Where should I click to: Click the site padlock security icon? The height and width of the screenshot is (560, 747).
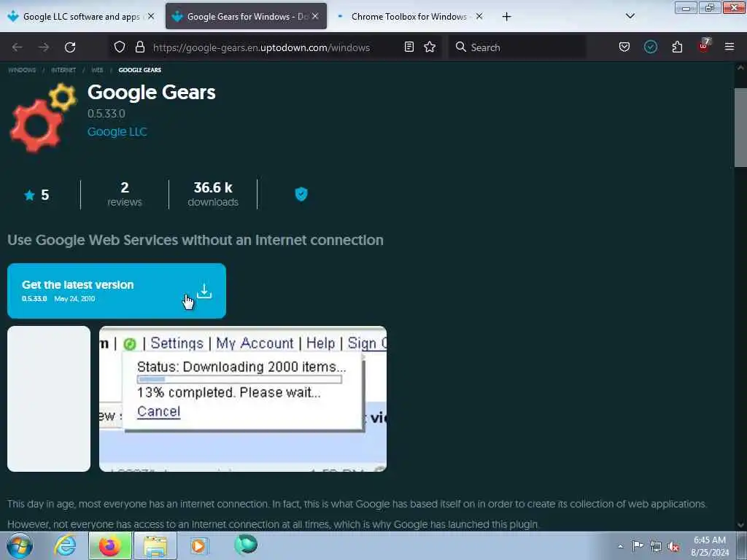[139, 47]
